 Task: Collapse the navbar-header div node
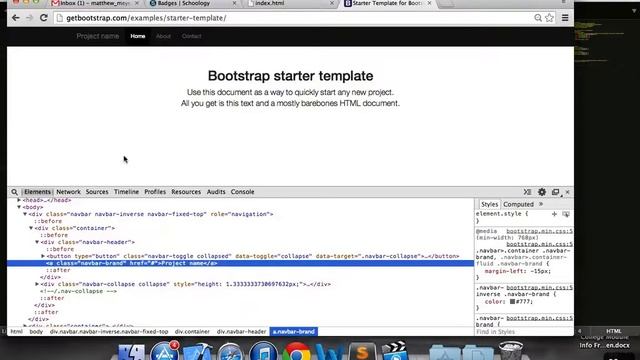click(x=37, y=242)
